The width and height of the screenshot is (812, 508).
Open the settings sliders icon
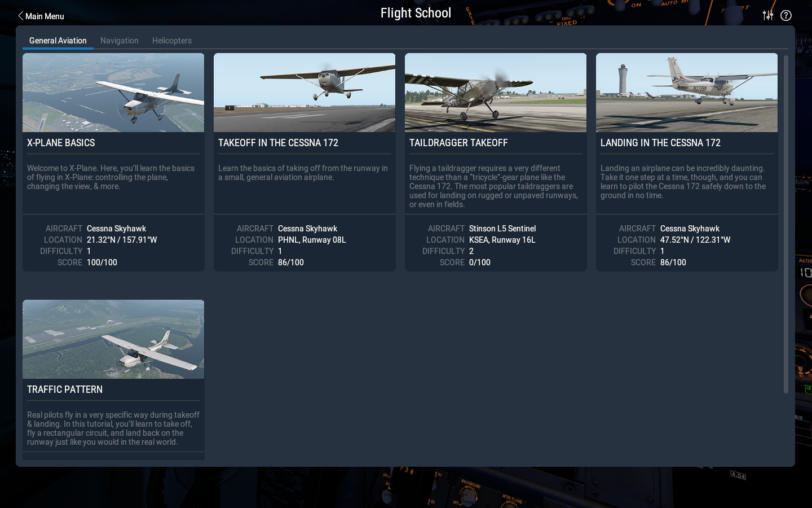point(767,15)
